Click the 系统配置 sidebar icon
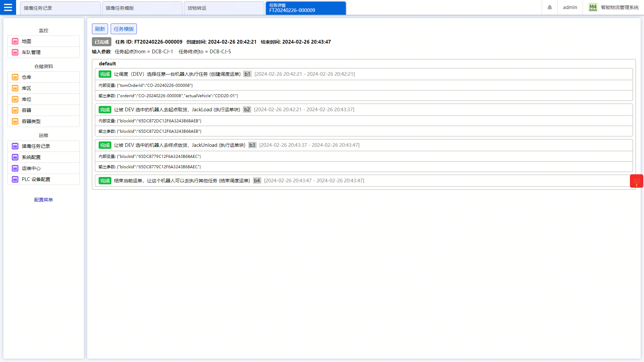This screenshot has height=362, width=644. [15, 157]
